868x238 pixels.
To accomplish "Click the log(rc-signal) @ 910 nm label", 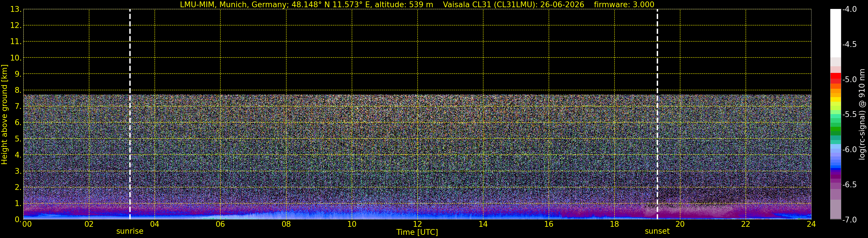I will 862,114.
